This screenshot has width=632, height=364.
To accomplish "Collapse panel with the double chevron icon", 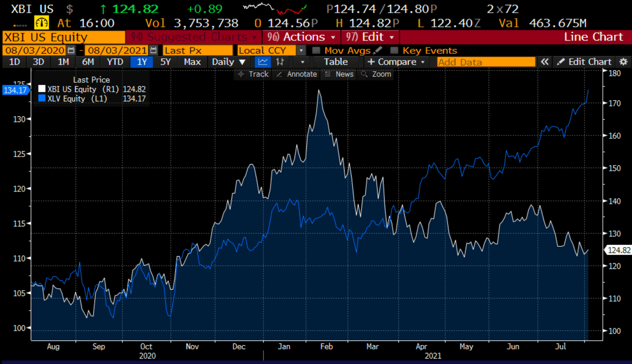I will pyautogui.click(x=545, y=62).
